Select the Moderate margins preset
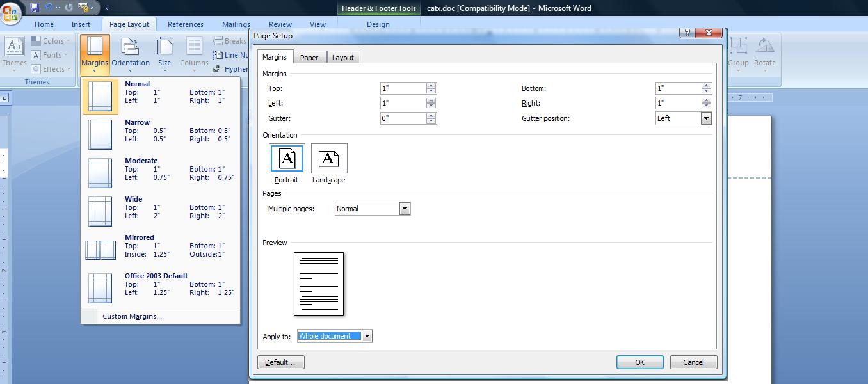This screenshot has width=868, height=384. pos(161,173)
